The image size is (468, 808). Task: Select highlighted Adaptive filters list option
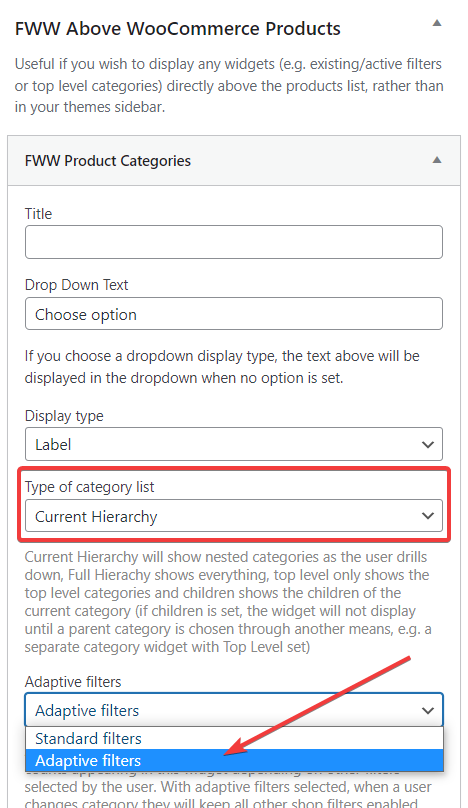[x=234, y=761]
